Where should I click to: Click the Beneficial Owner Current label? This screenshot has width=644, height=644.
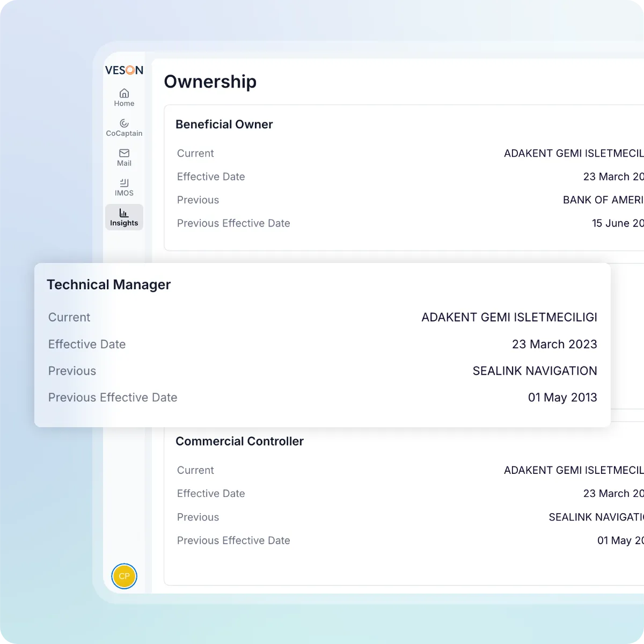click(x=195, y=153)
